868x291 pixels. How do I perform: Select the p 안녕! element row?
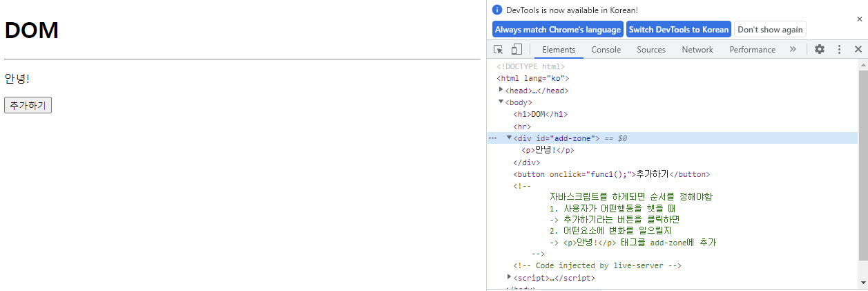[x=548, y=150]
